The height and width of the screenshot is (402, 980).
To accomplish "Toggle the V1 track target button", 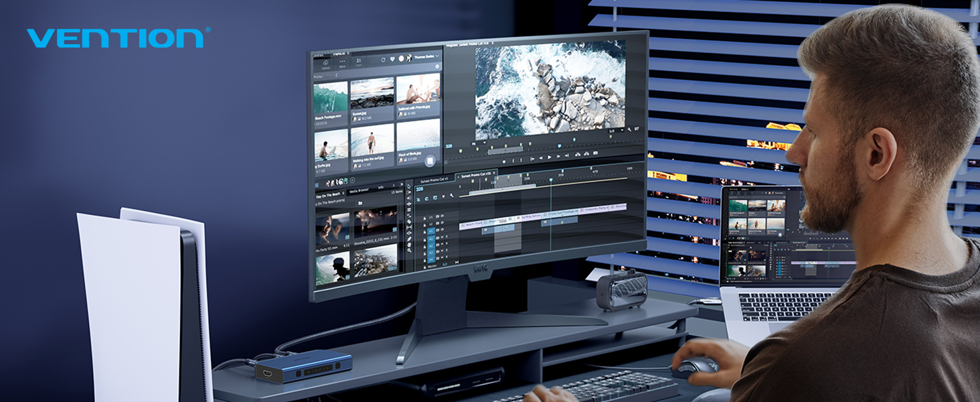I will (x=431, y=231).
